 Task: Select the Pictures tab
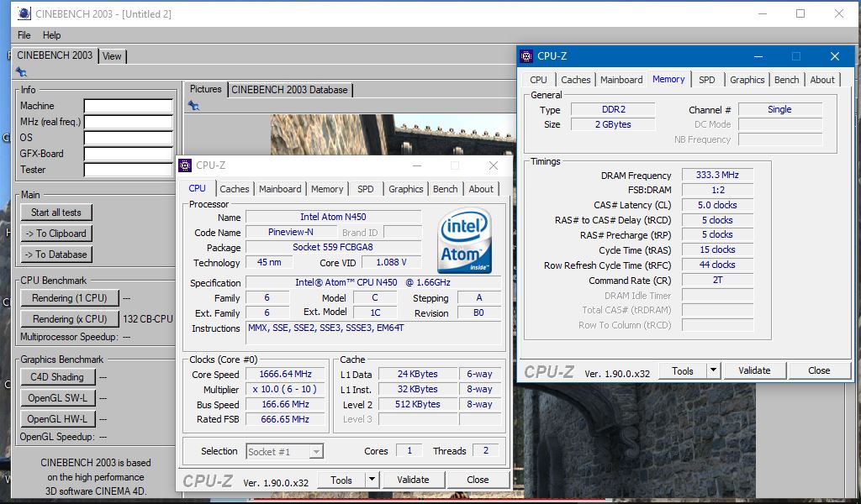coord(205,89)
